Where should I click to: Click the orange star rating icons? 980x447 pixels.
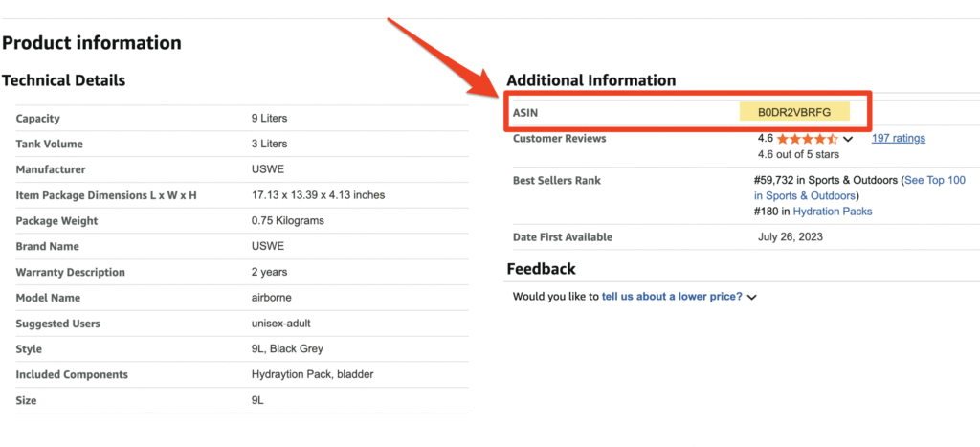(808, 139)
